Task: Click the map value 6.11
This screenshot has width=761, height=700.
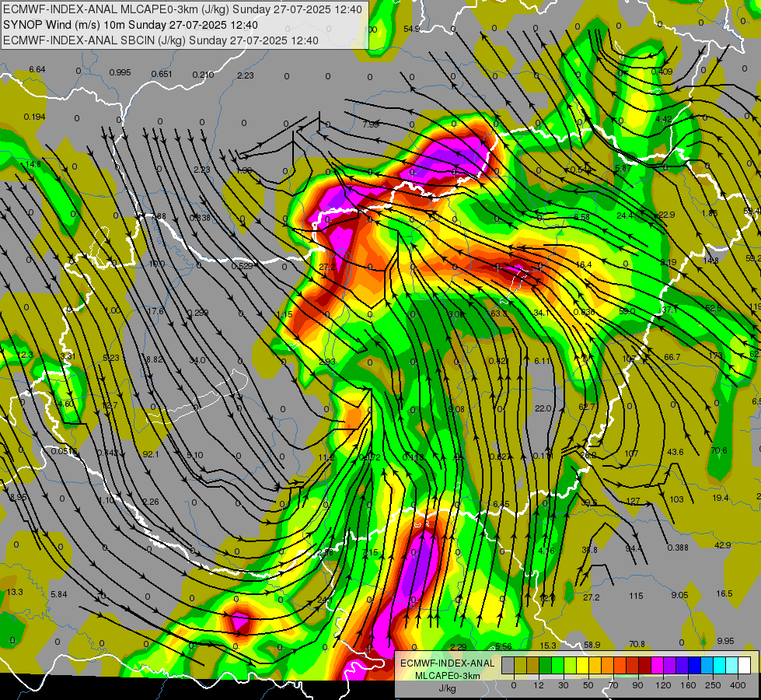Action: (x=543, y=360)
